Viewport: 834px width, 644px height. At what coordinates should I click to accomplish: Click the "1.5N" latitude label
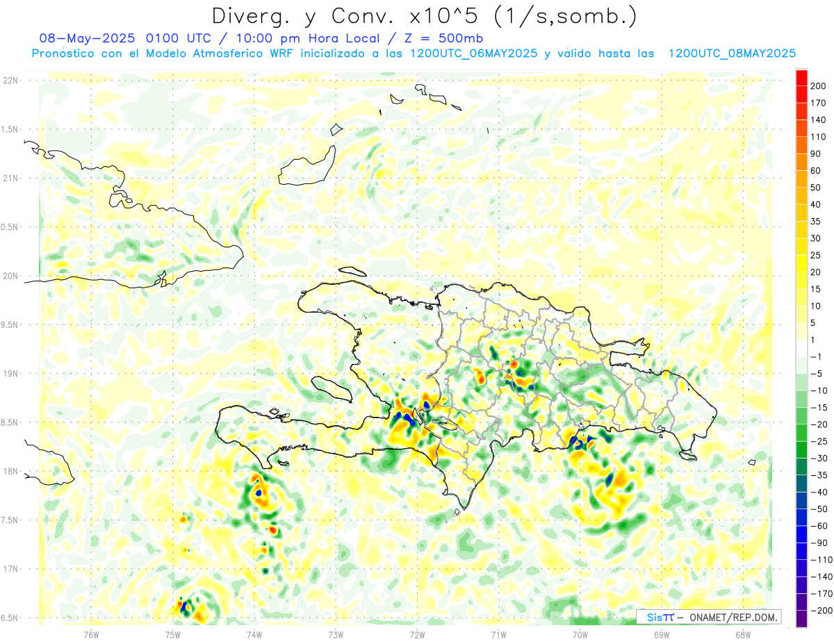pyautogui.click(x=8, y=129)
